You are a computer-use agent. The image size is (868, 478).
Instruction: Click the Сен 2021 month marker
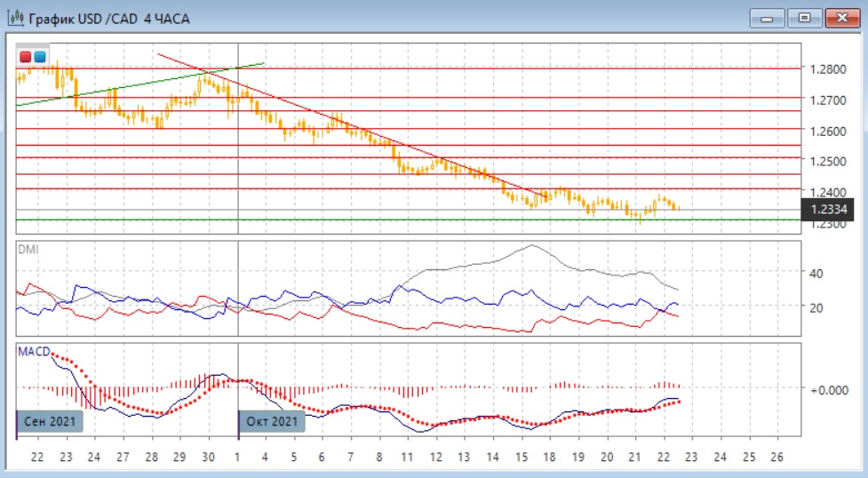pyautogui.click(x=51, y=420)
